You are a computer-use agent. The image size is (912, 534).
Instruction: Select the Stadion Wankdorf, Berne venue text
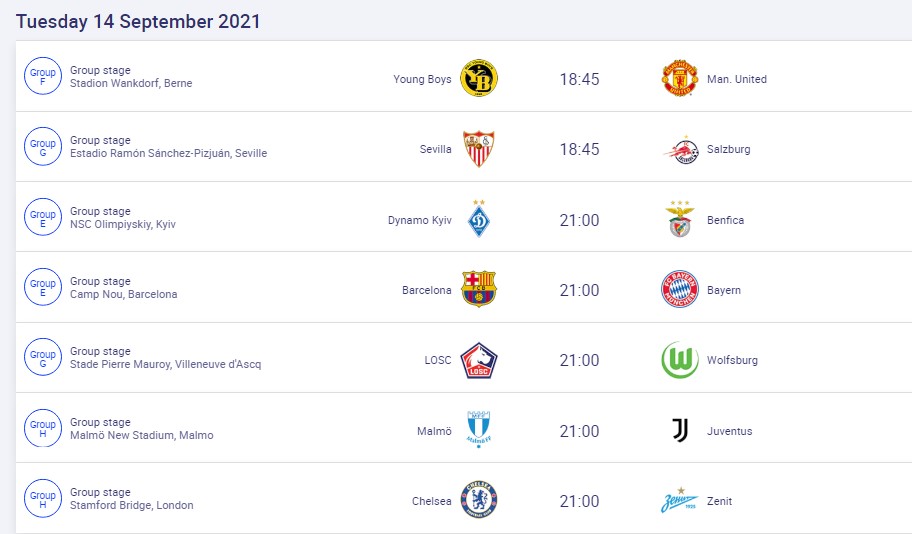pyautogui.click(x=131, y=84)
